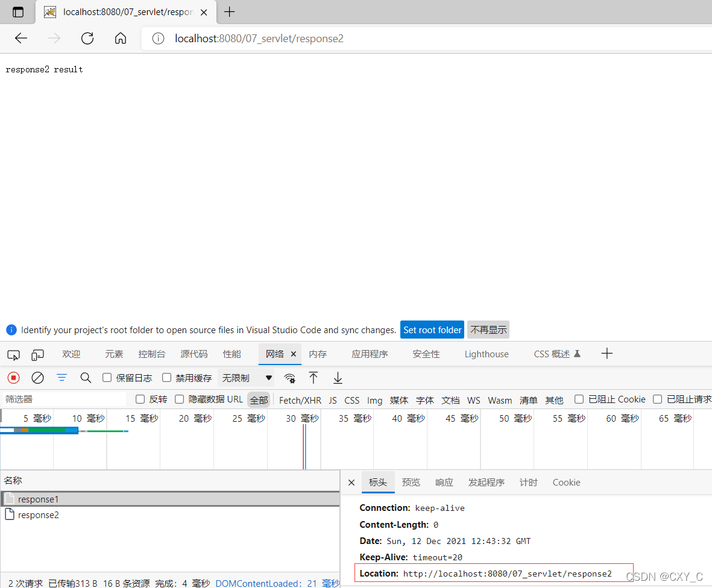The image size is (712, 588).
Task: Open the 控制台 tab
Action: [152, 354]
